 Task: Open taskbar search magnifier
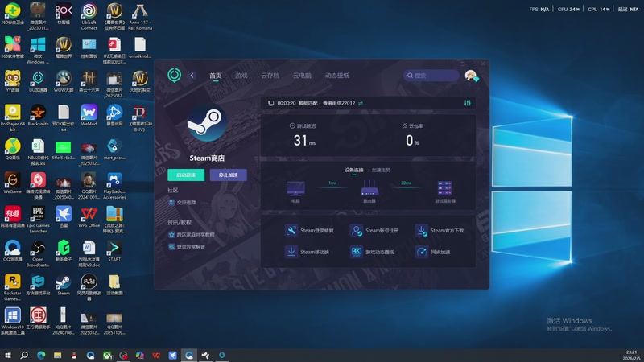pos(24,355)
